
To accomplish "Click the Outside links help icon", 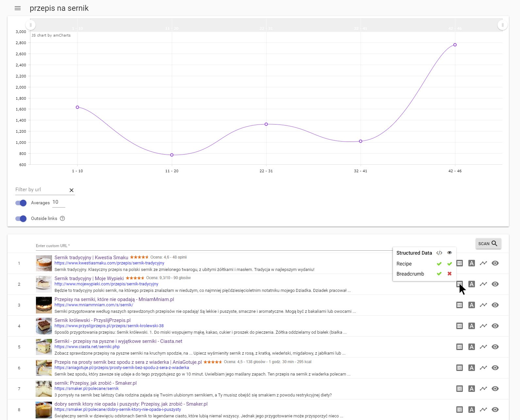I will pos(62,218).
